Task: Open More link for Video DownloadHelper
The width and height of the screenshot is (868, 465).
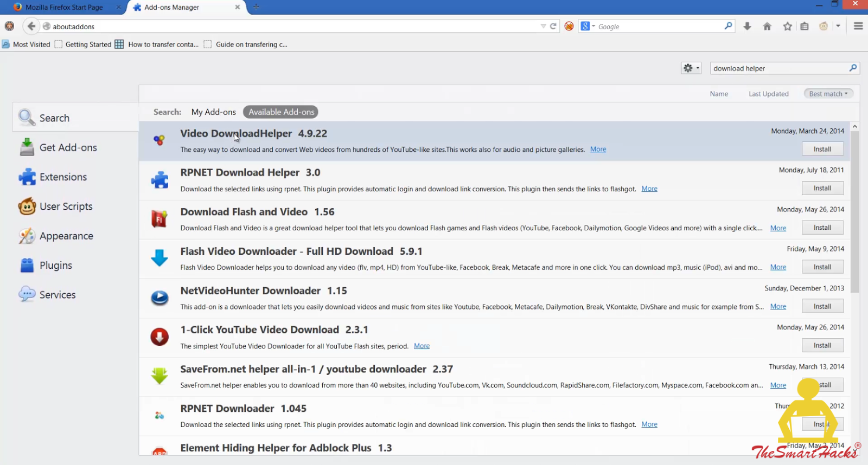Action: click(x=598, y=149)
